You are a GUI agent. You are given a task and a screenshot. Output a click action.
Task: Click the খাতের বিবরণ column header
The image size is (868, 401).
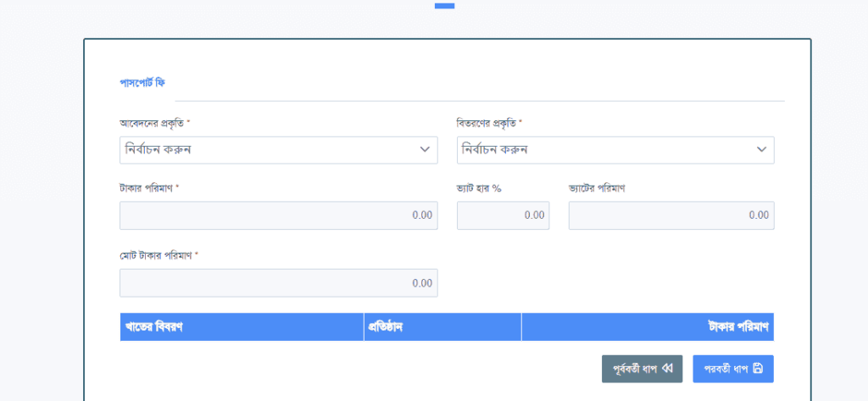point(155,327)
